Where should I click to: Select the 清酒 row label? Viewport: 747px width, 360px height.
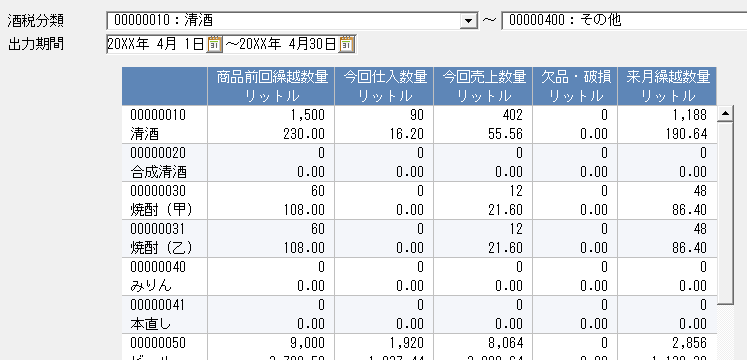(x=144, y=134)
